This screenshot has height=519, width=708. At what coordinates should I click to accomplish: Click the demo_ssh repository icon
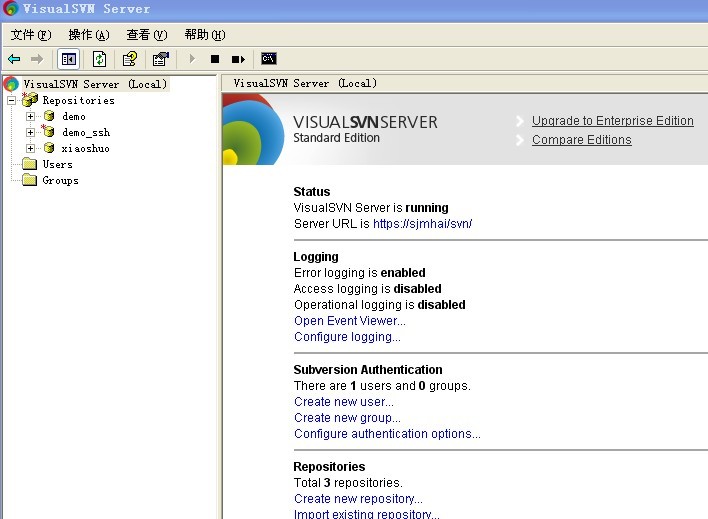pyautogui.click(x=48, y=132)
